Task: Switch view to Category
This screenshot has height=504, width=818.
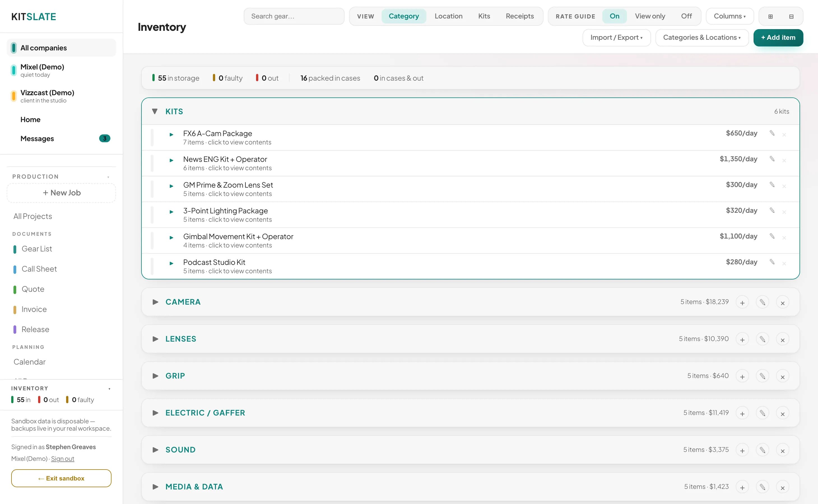Action: 403,16
